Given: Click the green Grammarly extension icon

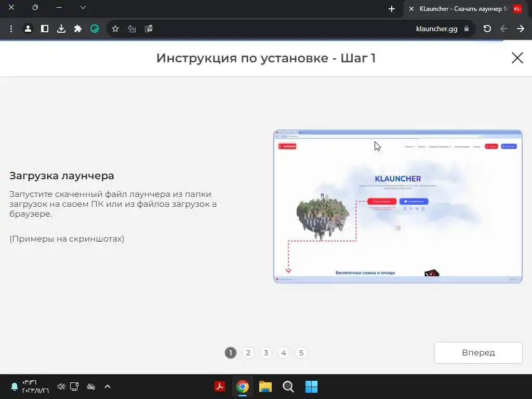Looking at the screenshot, I should click(95, 29).
